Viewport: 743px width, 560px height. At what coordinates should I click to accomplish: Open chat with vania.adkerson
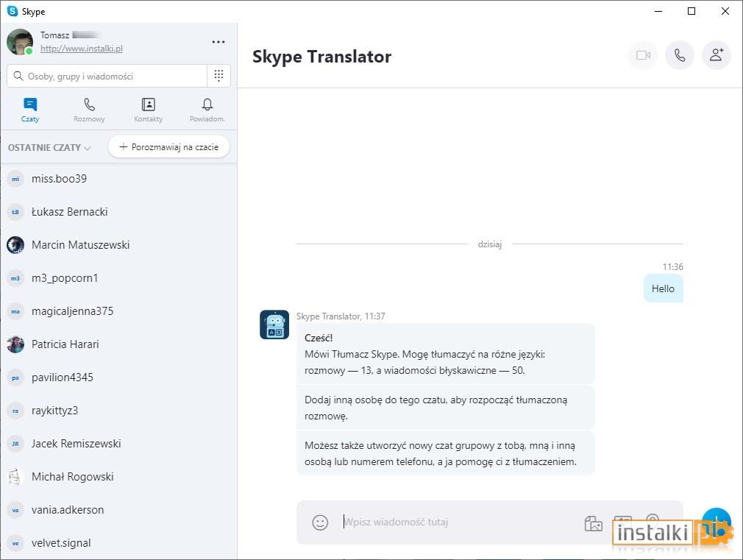(118, 510)
